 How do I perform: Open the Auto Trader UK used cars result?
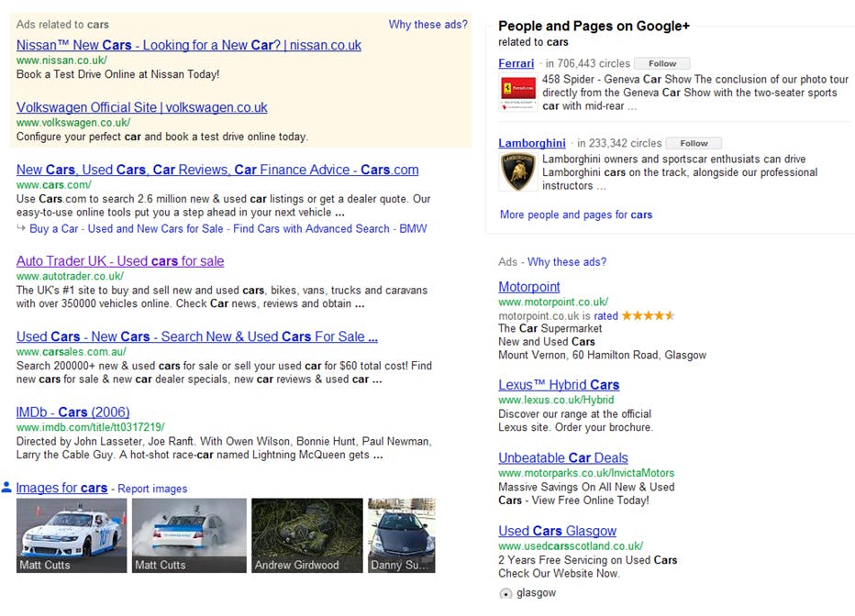[x=120, y=261]
